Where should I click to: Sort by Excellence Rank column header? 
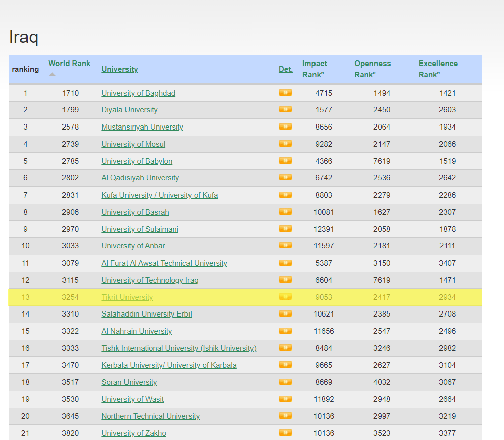tap(437, 69)
